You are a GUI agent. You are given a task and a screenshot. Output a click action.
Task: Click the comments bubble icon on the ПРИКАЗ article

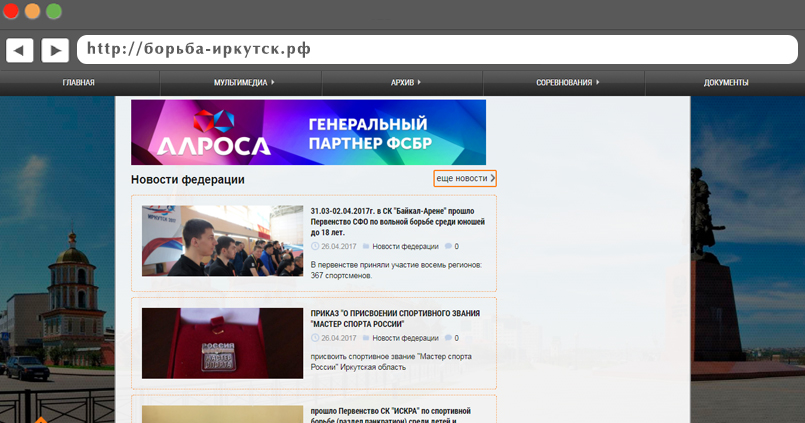point(448,338)
